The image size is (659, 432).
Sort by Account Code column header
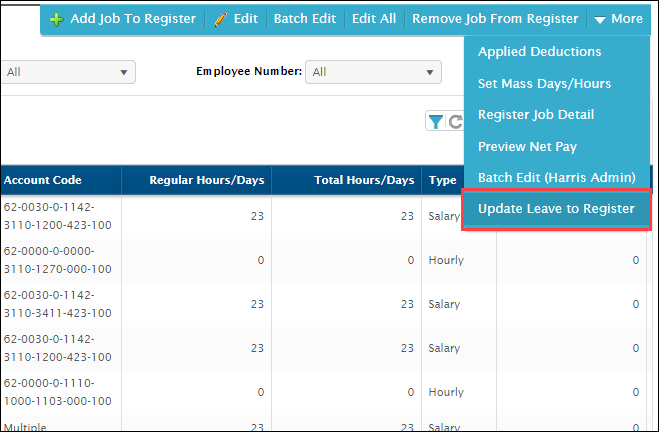coord(43,181)
